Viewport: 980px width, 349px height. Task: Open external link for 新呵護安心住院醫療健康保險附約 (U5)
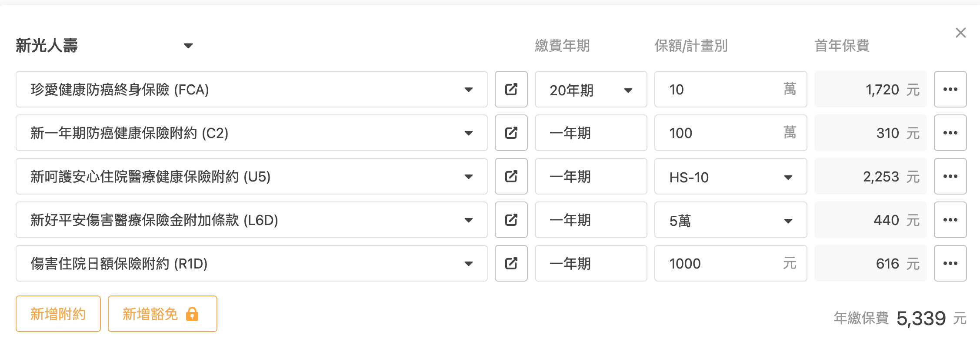(511, 176)
